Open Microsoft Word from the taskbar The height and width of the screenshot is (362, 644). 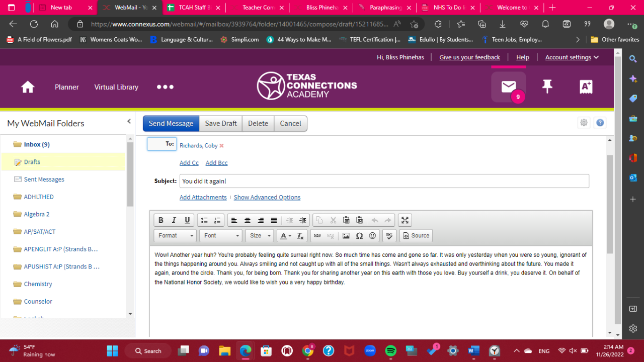(x=474, y=350)
